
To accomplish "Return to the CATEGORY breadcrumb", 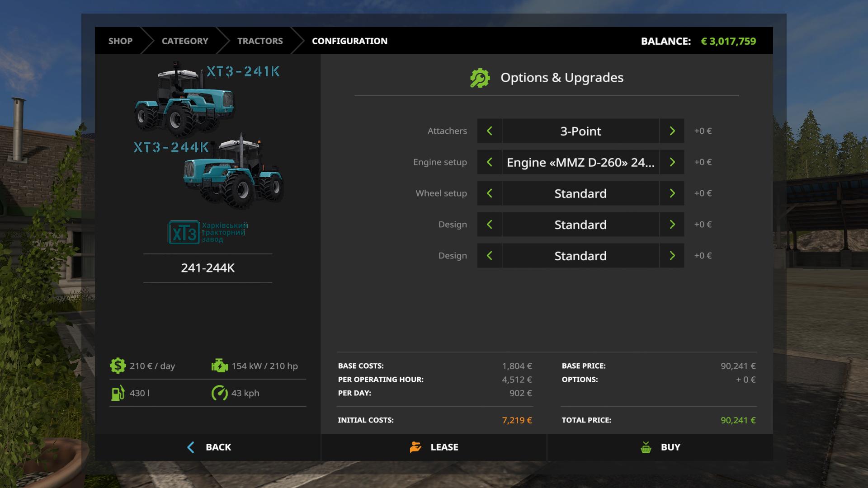I will pos(185,41).
